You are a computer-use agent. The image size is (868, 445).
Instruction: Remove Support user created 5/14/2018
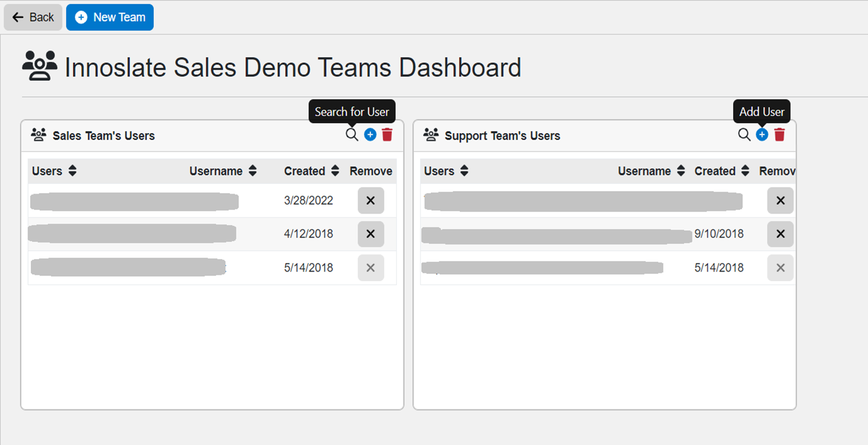[780, 268]
